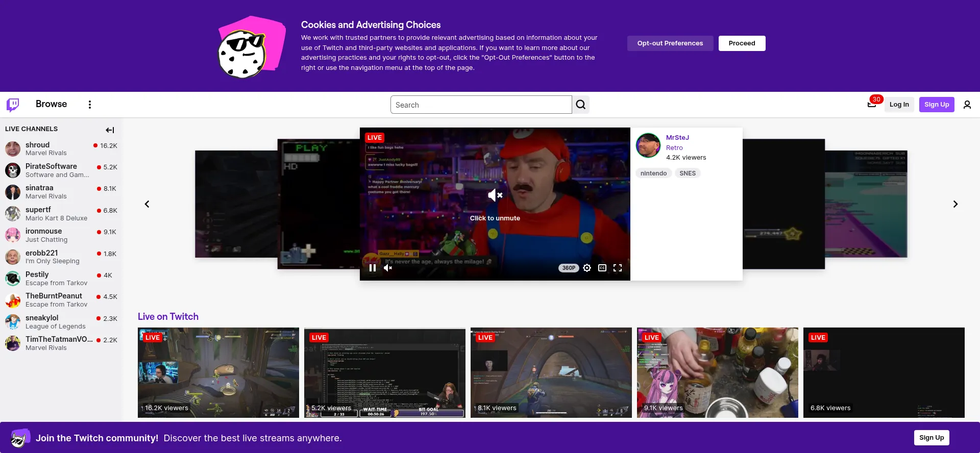Focus the Search input field
This screenshot has width=980, height=453.
pos(481,105)
